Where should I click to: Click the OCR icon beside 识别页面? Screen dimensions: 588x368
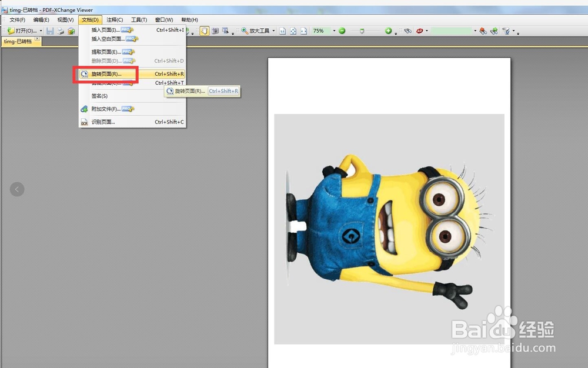[84, 122]
